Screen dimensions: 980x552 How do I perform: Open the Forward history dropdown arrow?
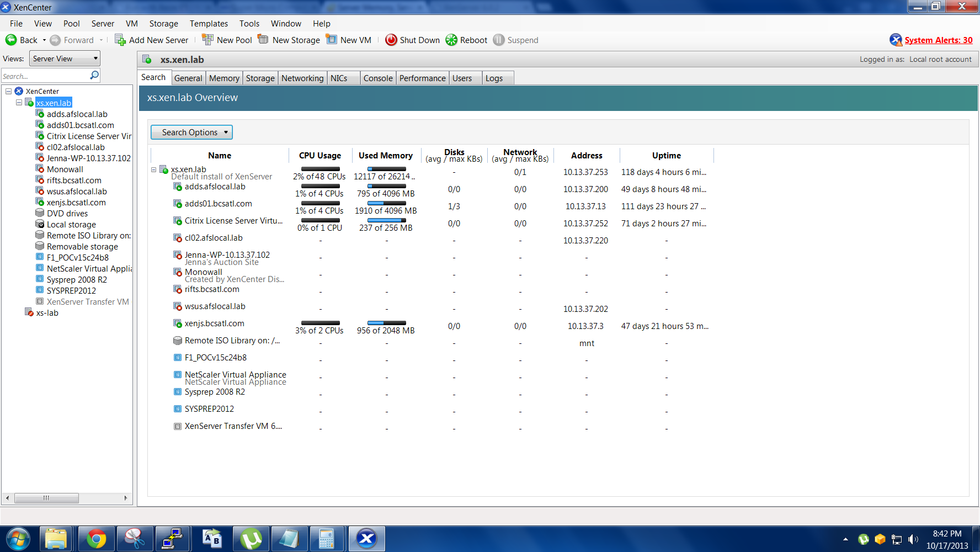(102, 40)
